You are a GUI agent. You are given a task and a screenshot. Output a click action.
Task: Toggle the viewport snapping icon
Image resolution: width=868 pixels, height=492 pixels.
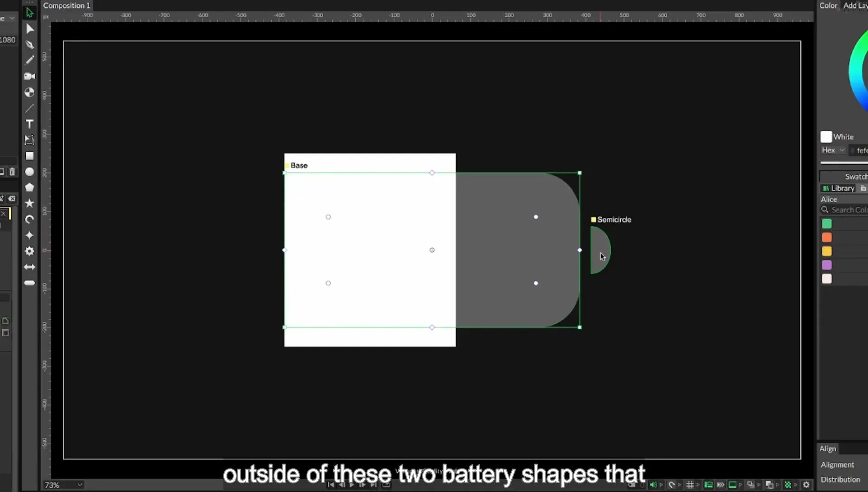pos(672,485)
